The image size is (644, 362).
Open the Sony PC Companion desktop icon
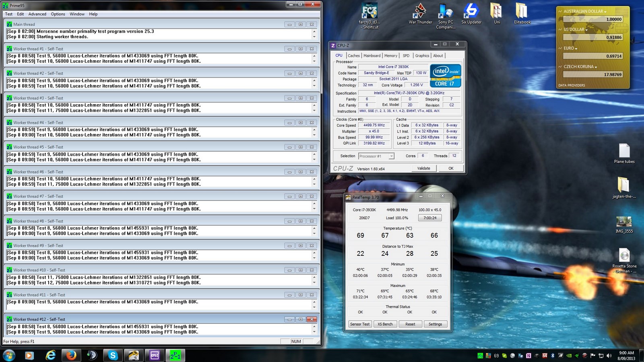(446, 16)
